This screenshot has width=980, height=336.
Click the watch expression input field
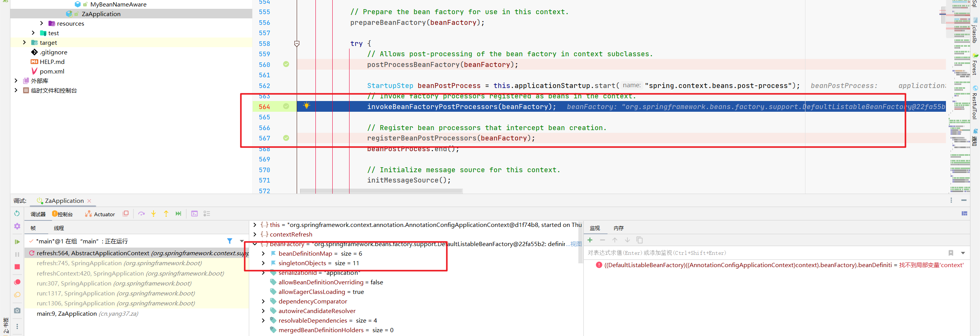click(x=766, y=253)
